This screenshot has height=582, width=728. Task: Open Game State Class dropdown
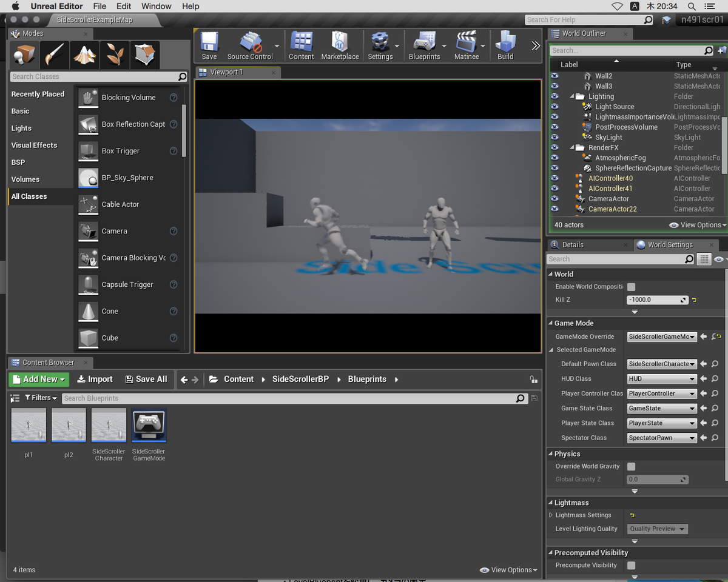coord(662,409)
